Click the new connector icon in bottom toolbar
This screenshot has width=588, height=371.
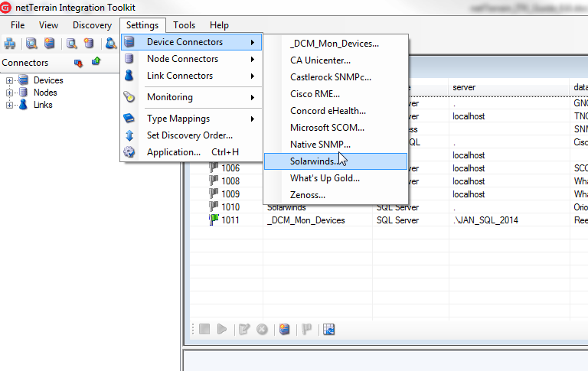pyautogui.click(x=285, y=330)
